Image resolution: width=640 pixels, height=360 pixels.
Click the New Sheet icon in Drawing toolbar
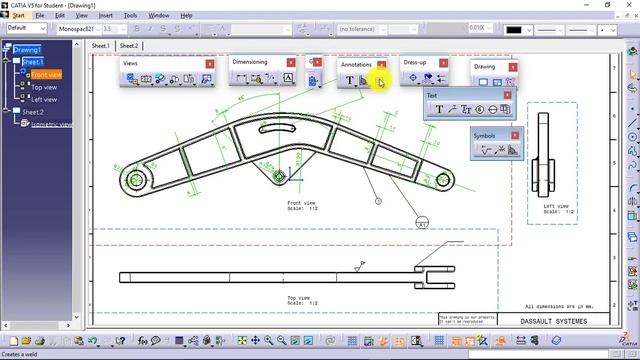(483, 82)
